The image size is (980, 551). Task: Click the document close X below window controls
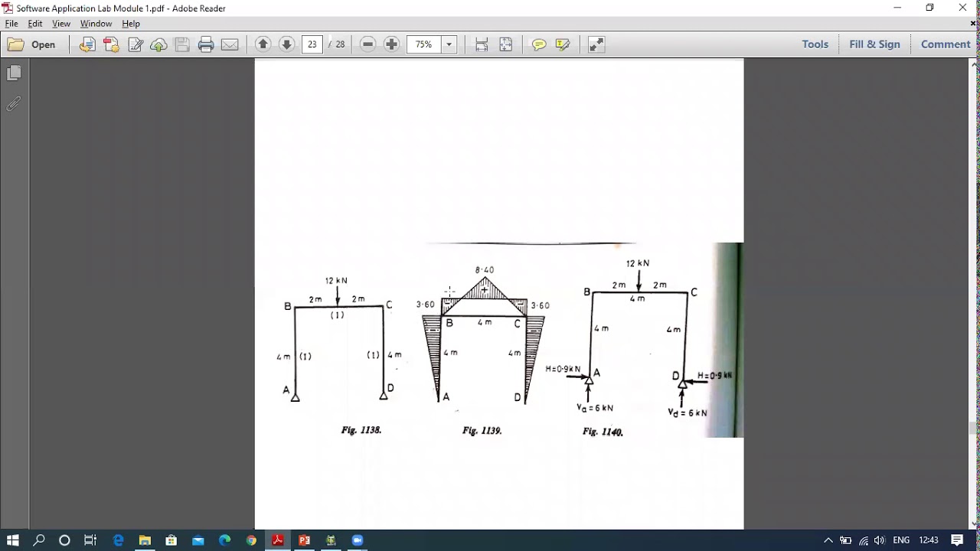(x=974, y=24)
